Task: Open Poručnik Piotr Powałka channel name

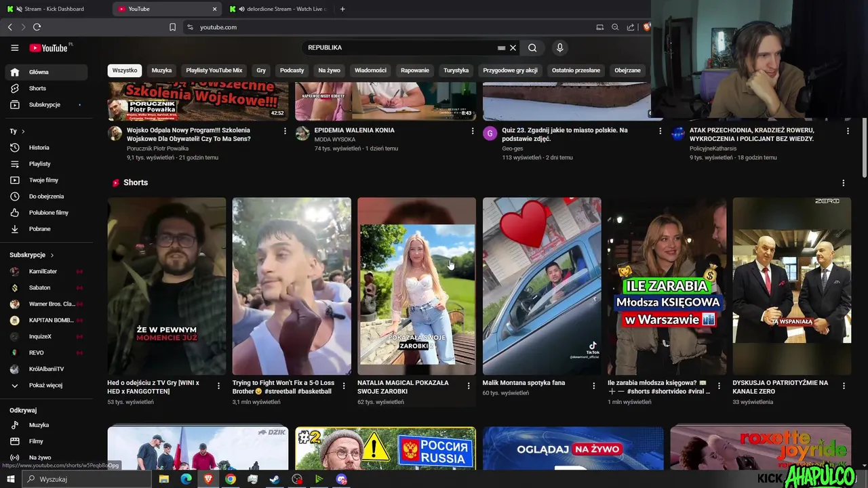Action: [x=157, y=148]
